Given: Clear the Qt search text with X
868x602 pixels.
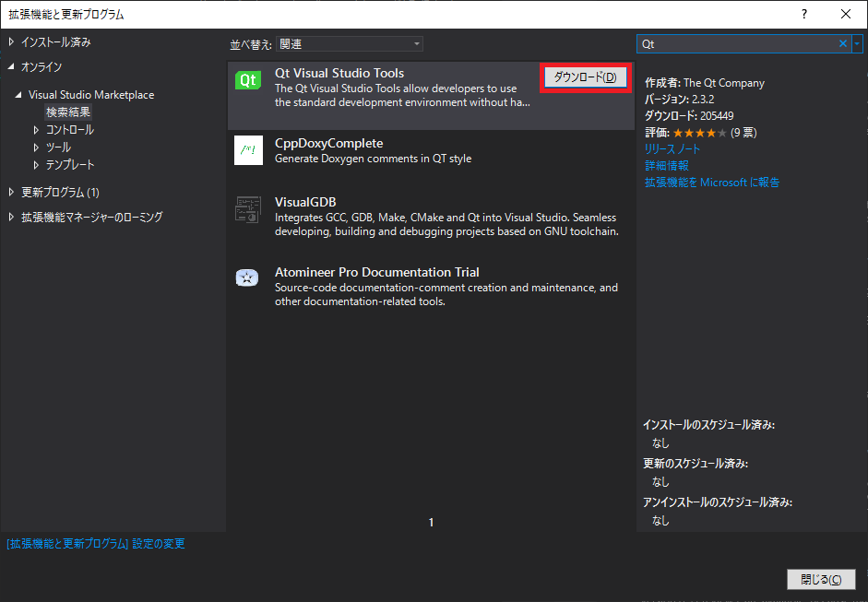Looking at the screenshot, I should point(842,43).
